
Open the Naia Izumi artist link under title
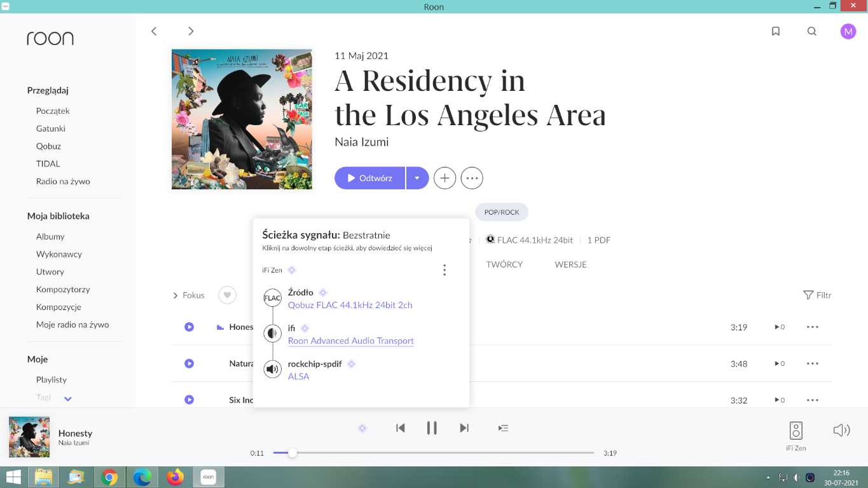362,142
